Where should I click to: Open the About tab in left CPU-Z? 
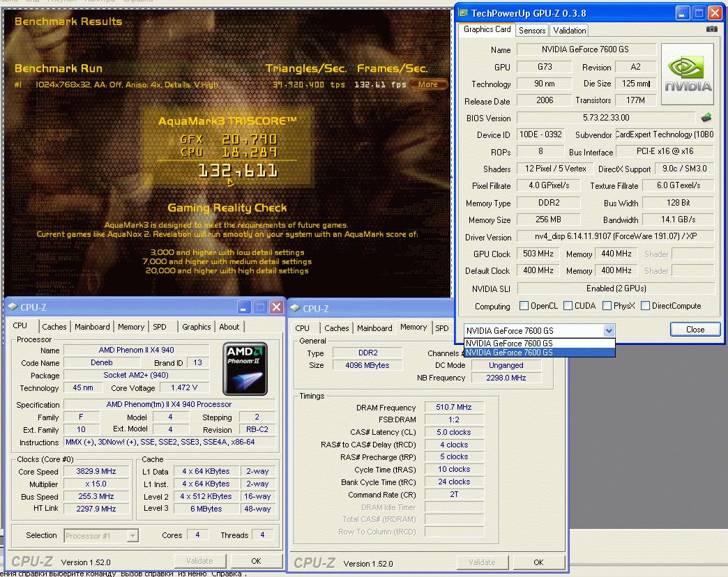[x=229, y=327]
